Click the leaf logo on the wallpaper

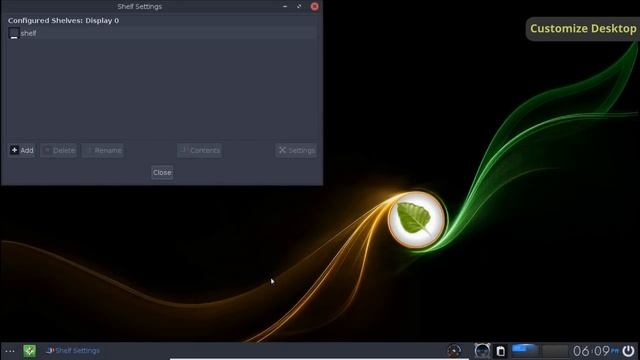coord(416,220)
